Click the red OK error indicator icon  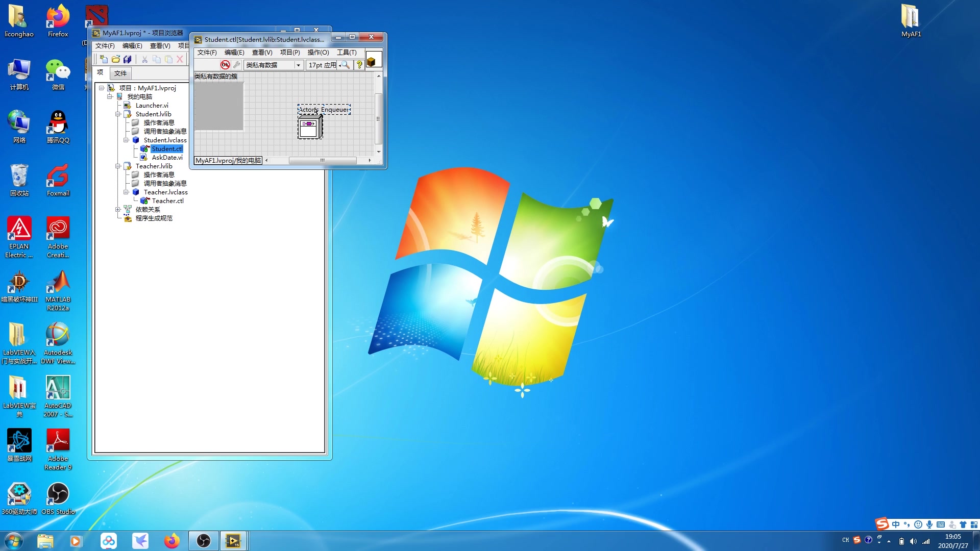(225, 65)
